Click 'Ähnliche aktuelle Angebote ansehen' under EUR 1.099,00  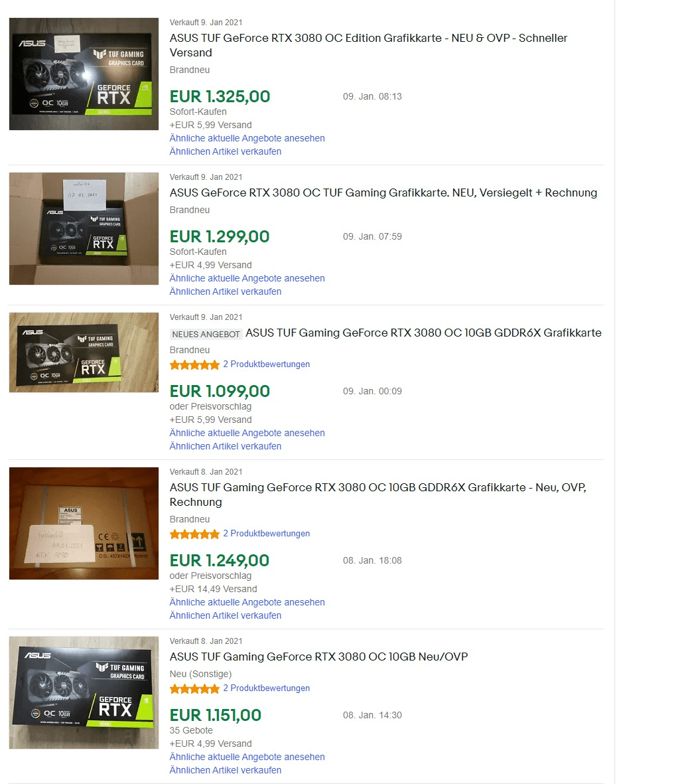click(247, 433)
